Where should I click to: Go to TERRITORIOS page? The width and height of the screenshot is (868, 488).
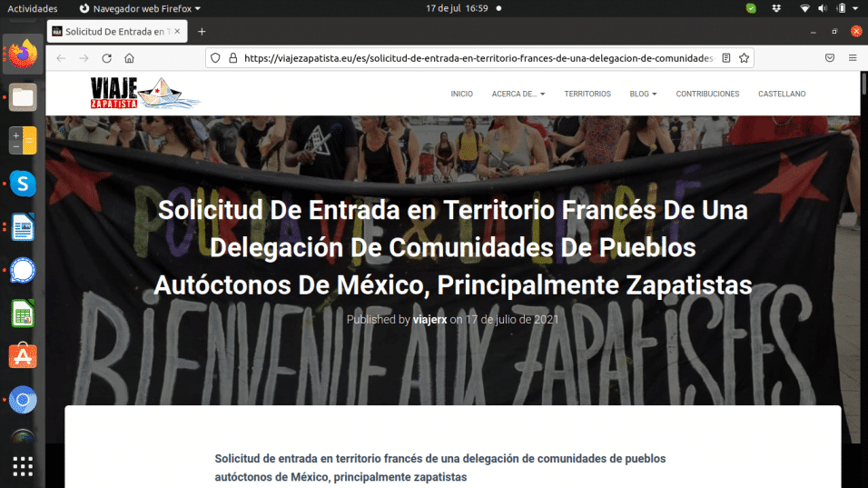(587, 95)
